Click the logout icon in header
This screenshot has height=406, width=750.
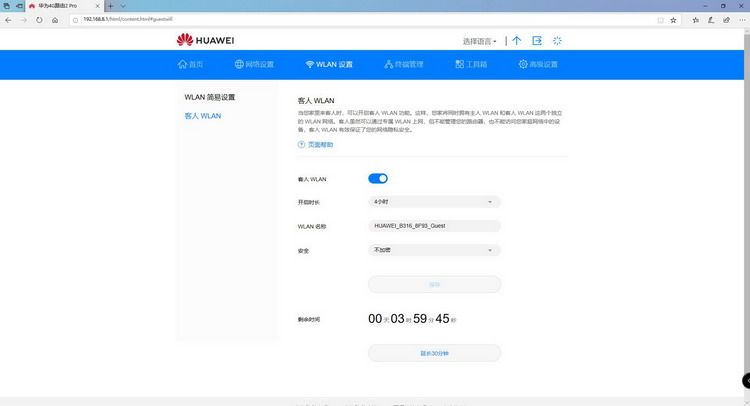(537, 41)
